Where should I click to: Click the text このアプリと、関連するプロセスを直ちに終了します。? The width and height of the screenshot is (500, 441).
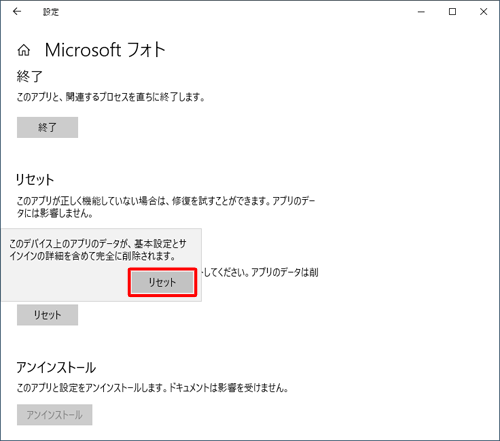[111, 97]
